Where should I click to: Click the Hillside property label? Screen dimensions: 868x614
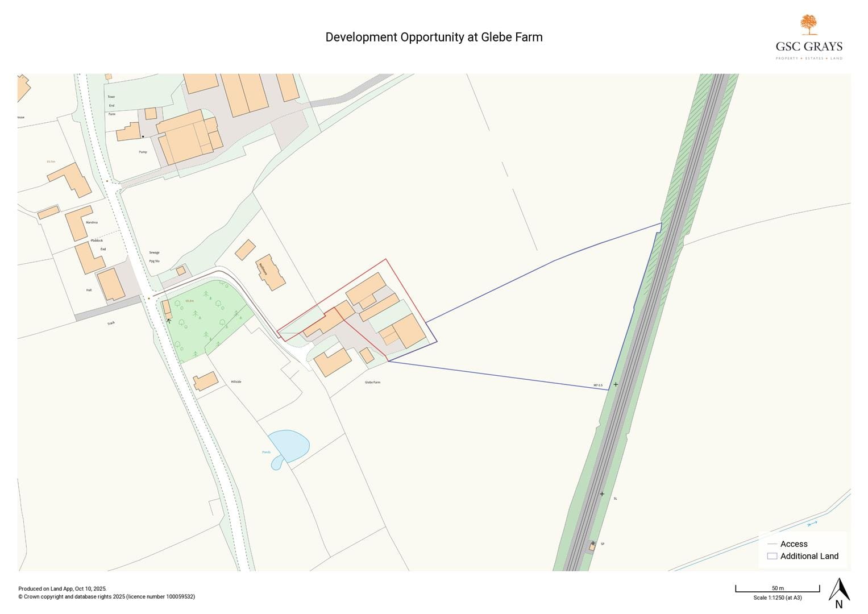[236, 381]
